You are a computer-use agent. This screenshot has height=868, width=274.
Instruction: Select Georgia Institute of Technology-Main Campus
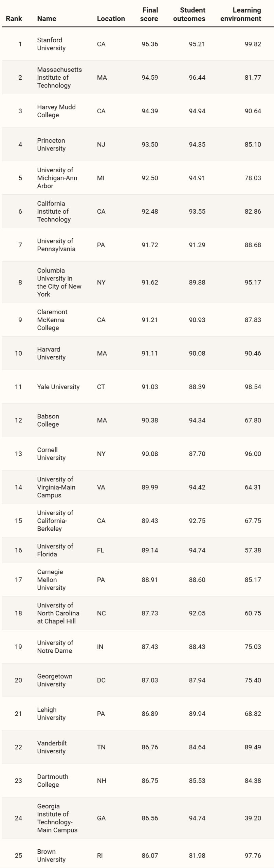[x=57, y=818]
